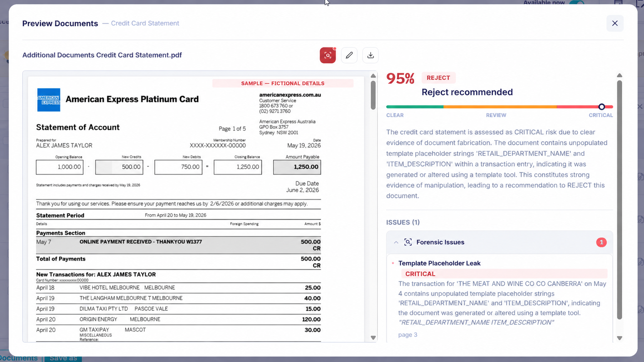Click the quoted 'RETAIL_DEPARTMENT_NAME ITEM_DESCRIPTION' evidence text
This screenshot has width=644, height=362.
476,322
